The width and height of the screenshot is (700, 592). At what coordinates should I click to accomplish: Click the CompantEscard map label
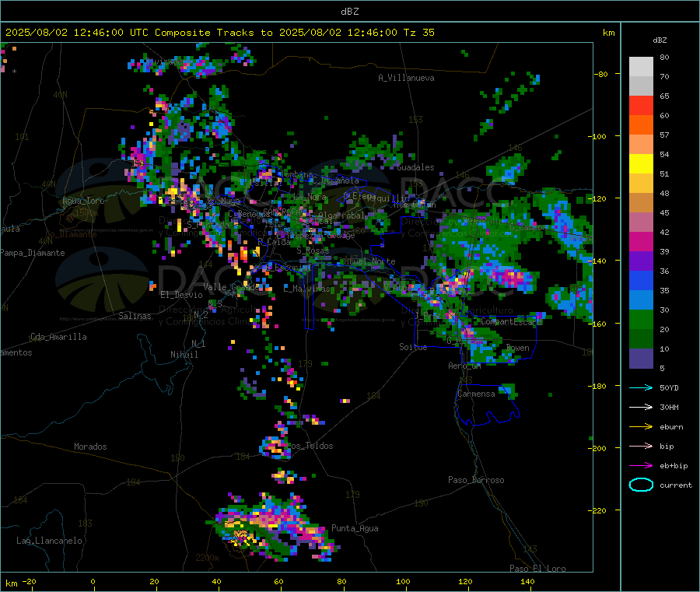[511, 321]
